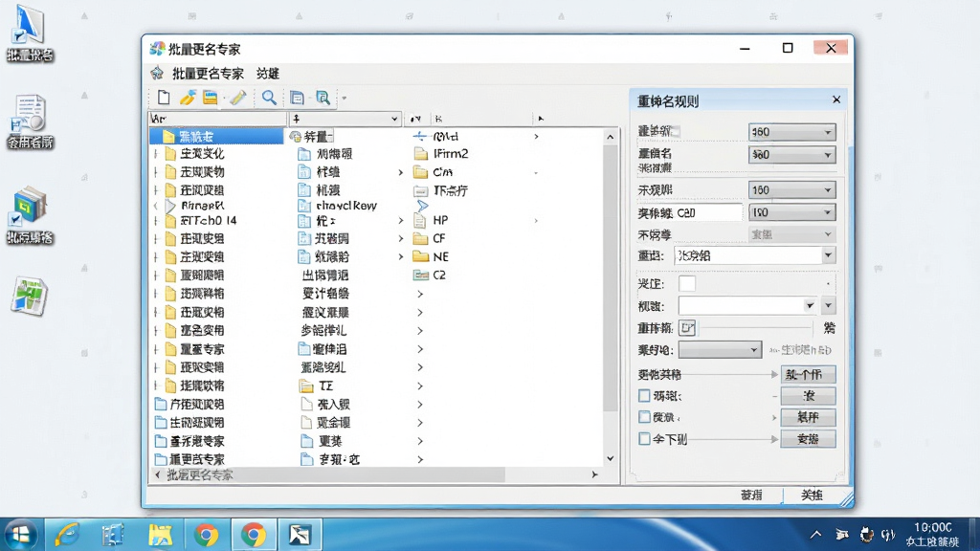Click the topmost of the four stacked panel buttons
Image resolution: width=980 pixels, height=551 pixels.
click(x=808, y=374)
